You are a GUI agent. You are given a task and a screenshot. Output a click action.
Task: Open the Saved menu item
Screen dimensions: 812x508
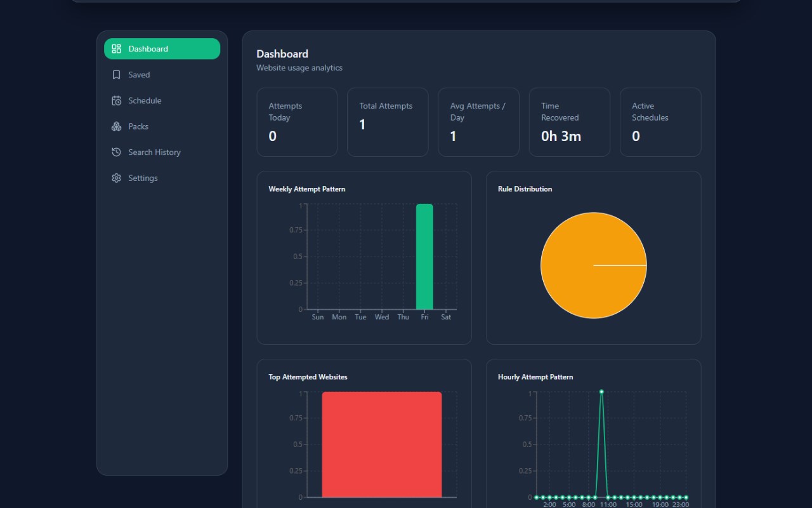[x=162, y=75]
